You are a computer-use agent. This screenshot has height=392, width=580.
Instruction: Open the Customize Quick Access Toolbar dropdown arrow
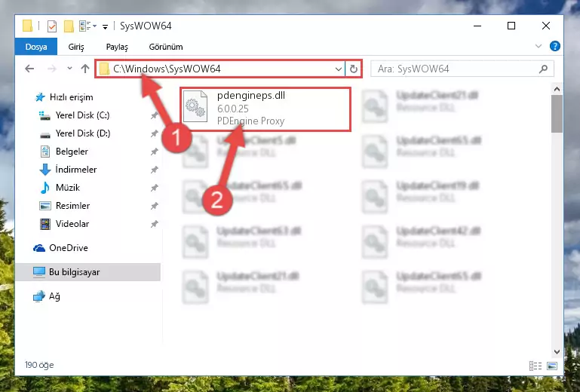106,26
